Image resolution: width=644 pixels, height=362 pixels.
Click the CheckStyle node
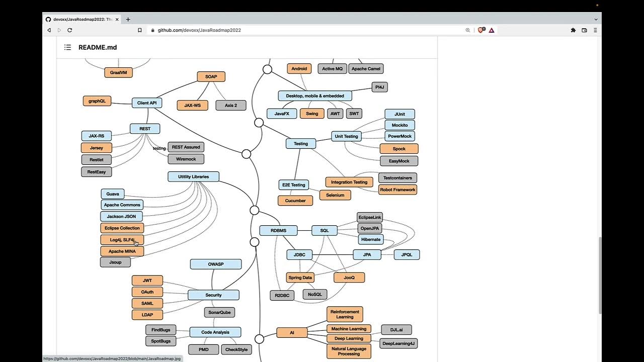point(236,349)
